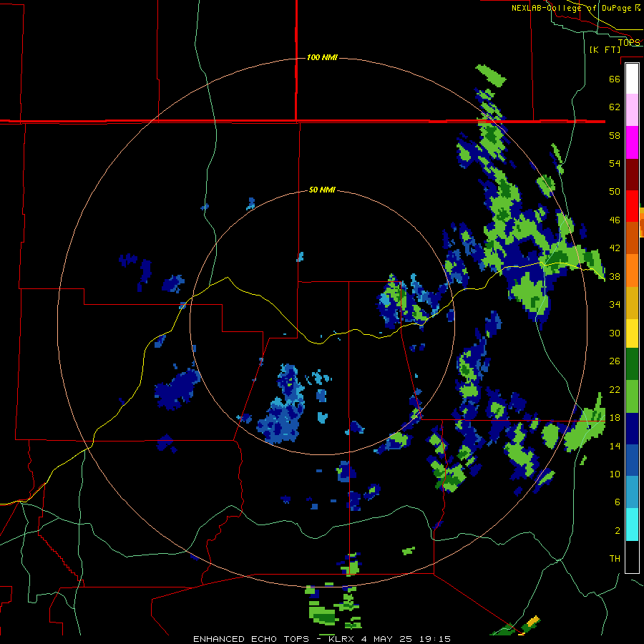Select the dark green legend swatch
644x644 pixels.
pos(632,364)
